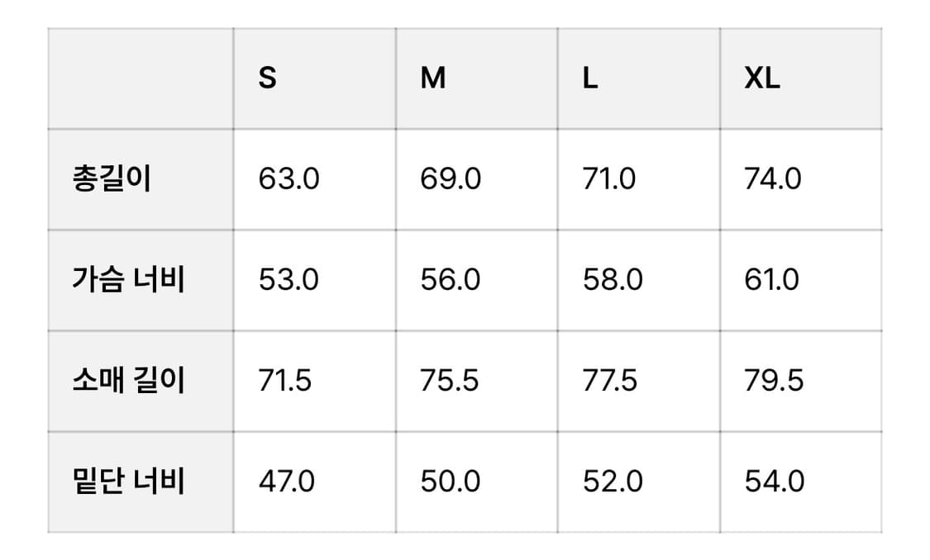
Task: Click the S size column header
Action: click(267, 78)
